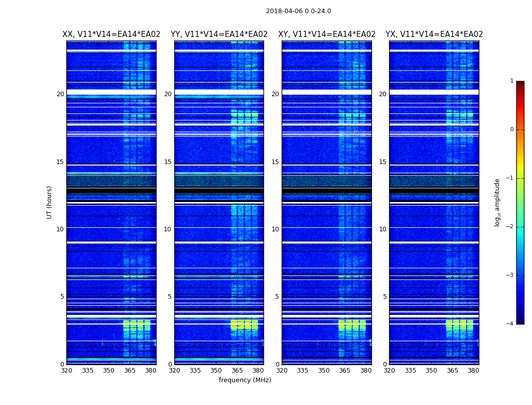This screenshot has width=532, height=405.
Task: Click the frequency (MHz) axis label
Action: tap(245, 380)
